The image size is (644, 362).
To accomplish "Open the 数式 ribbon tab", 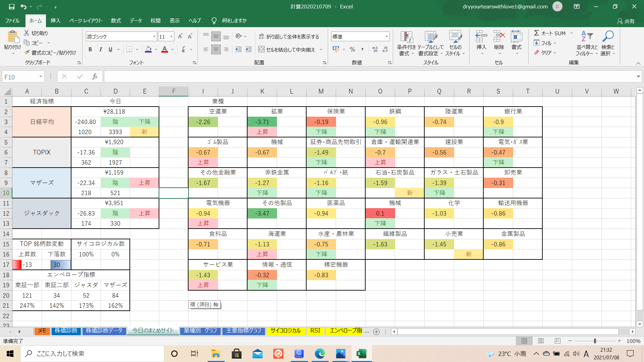I will [116, 21].
